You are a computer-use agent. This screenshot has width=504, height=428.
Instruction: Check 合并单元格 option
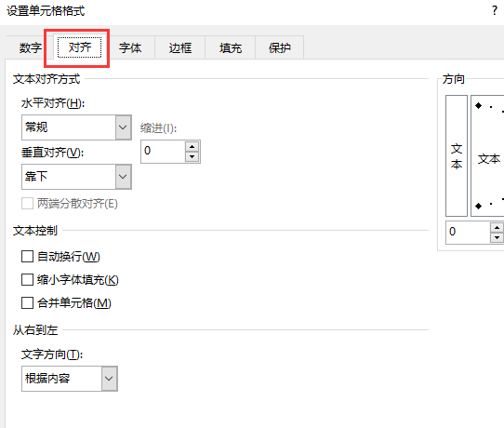point(27,303)
